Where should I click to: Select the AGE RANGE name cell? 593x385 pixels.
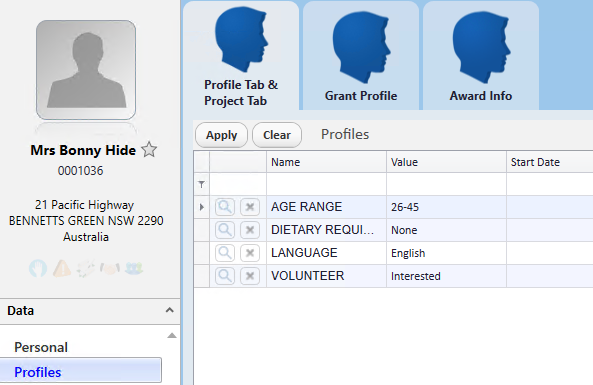point(326,207)
